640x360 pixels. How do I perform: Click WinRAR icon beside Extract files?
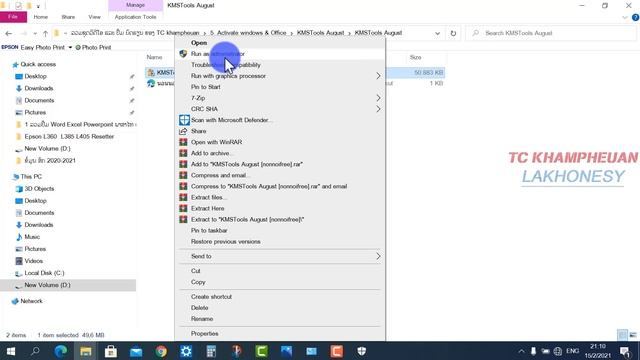[183, 197]
